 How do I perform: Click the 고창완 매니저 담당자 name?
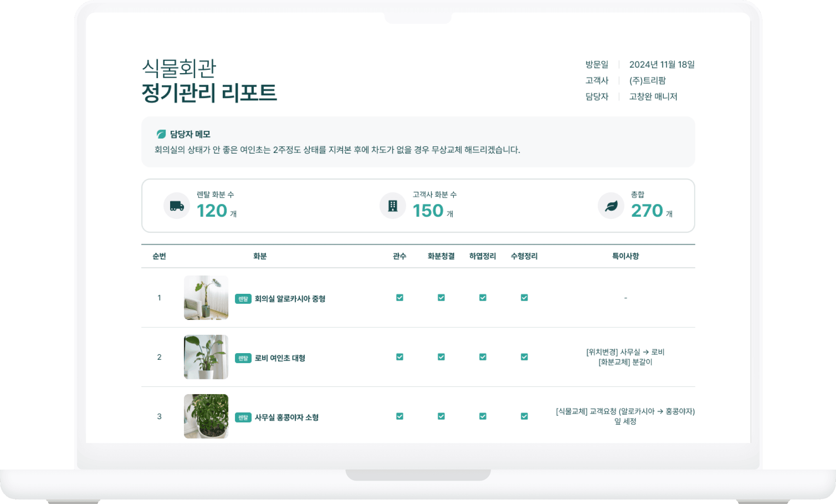coord(653,96)
